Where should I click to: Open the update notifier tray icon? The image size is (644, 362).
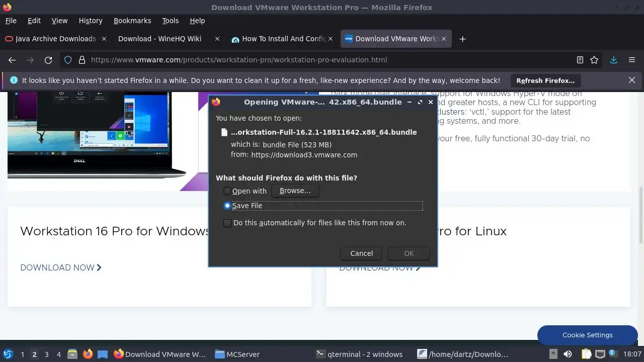(x=613, y=354)
